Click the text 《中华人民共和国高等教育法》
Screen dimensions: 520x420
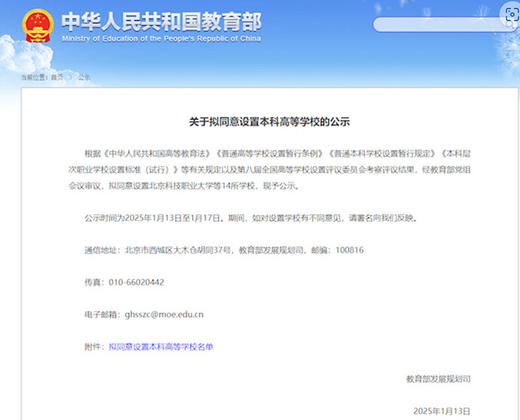pyautogui.click(x=158, y=154)
